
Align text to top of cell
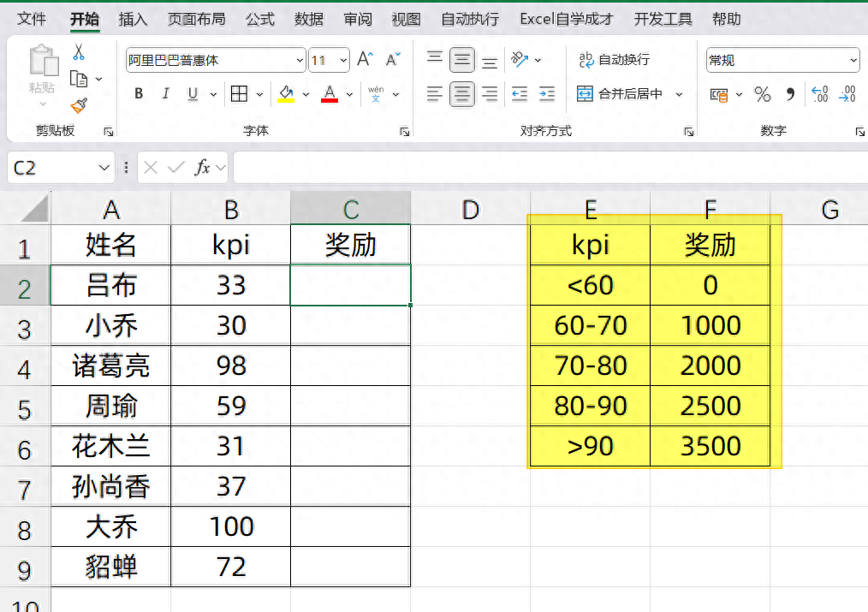(x=435, y=56)
